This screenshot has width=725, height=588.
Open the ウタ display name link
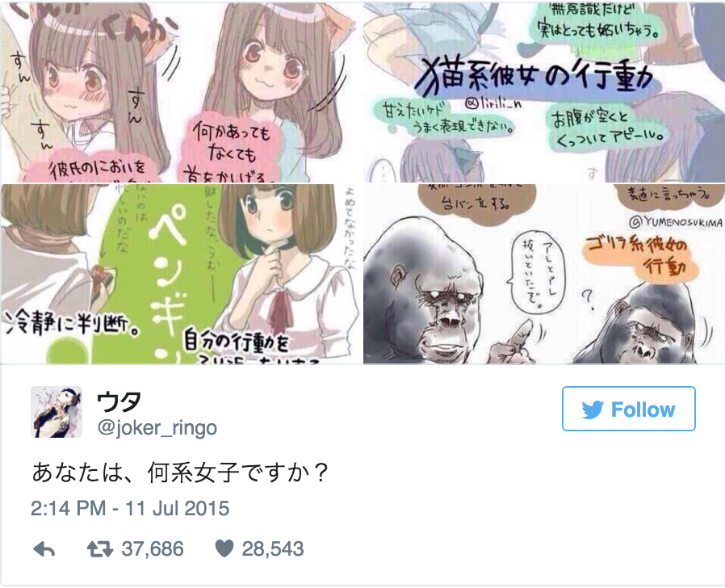point(119,402)
